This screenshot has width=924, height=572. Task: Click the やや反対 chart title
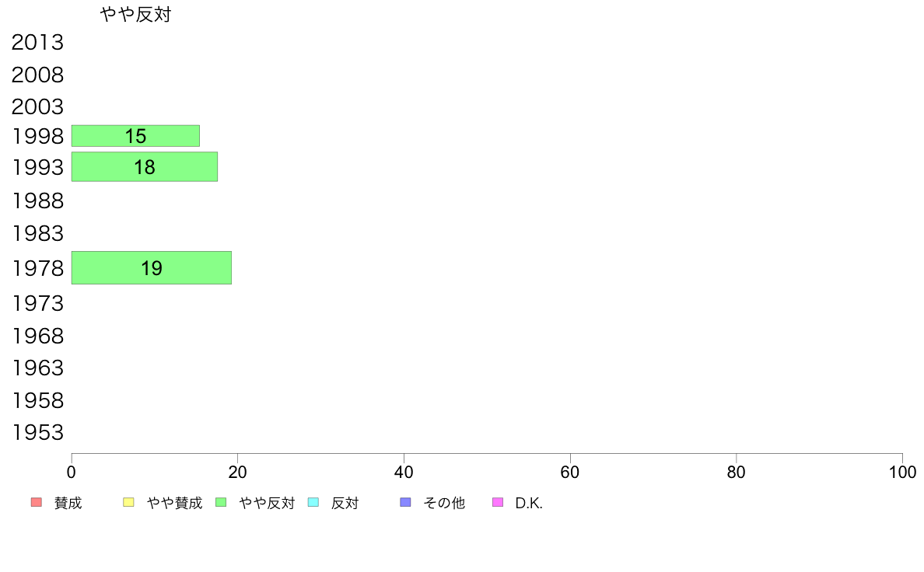pos(135,14)
